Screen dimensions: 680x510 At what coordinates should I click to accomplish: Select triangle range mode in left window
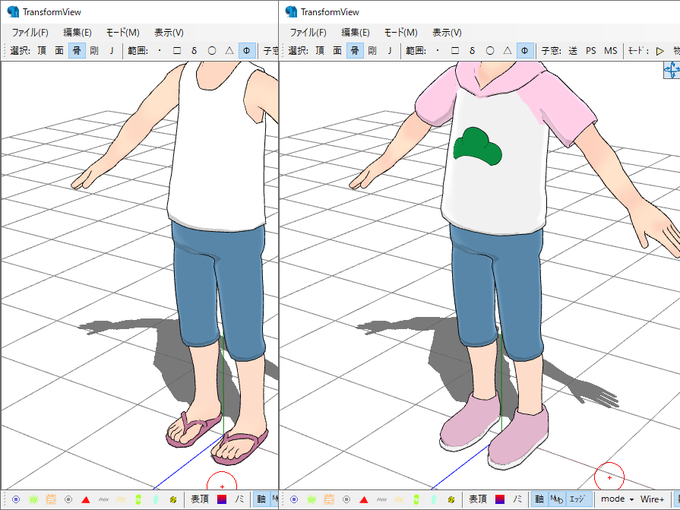pyautogui.click(x=229, y=51)
